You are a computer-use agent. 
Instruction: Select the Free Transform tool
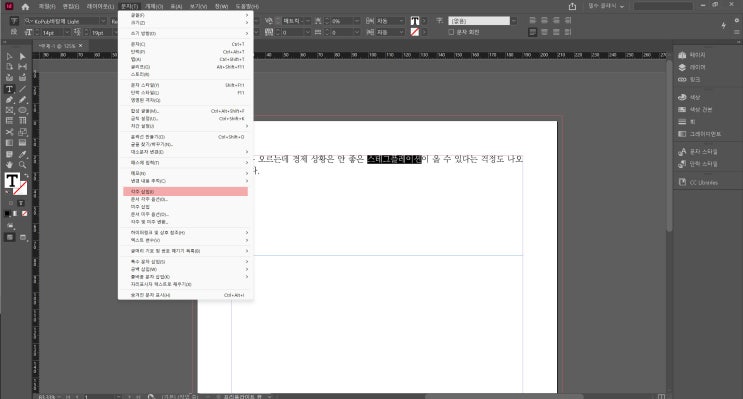[22, 132]
